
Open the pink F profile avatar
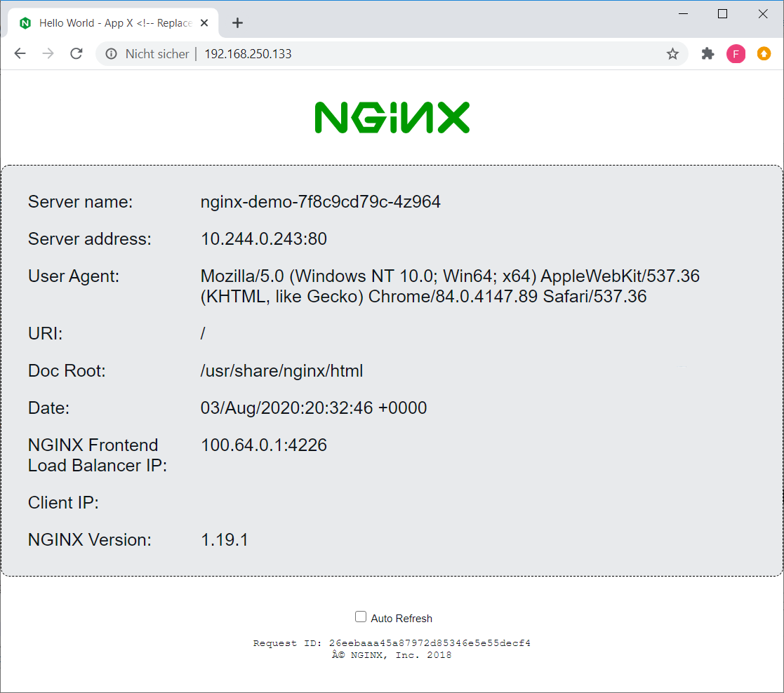[736, 53]
